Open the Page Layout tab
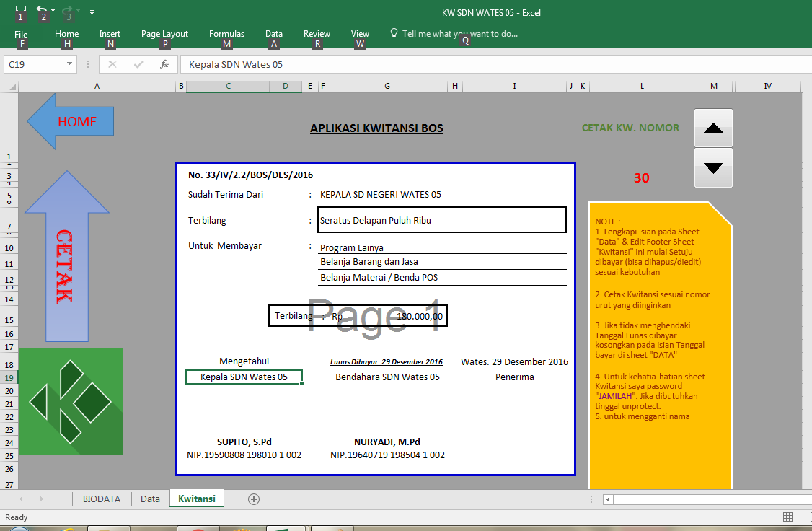The height and width of the screenshot is (531, 812). 164,34
